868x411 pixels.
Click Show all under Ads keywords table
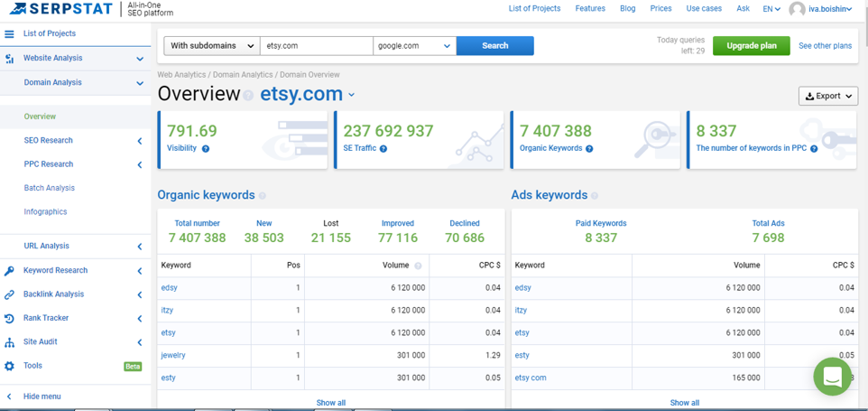(x=685, y=403)
